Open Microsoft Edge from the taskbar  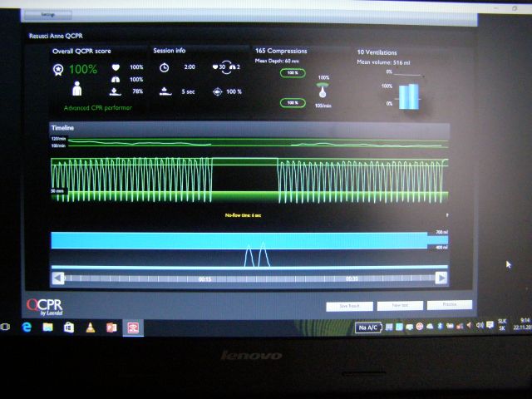(27, 328)
